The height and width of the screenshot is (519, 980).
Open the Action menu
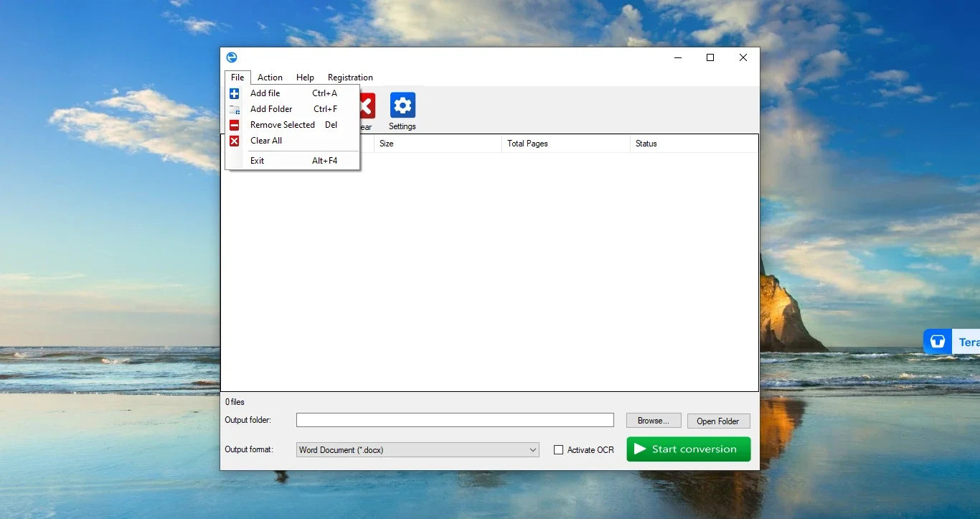(x=270, y=78)
